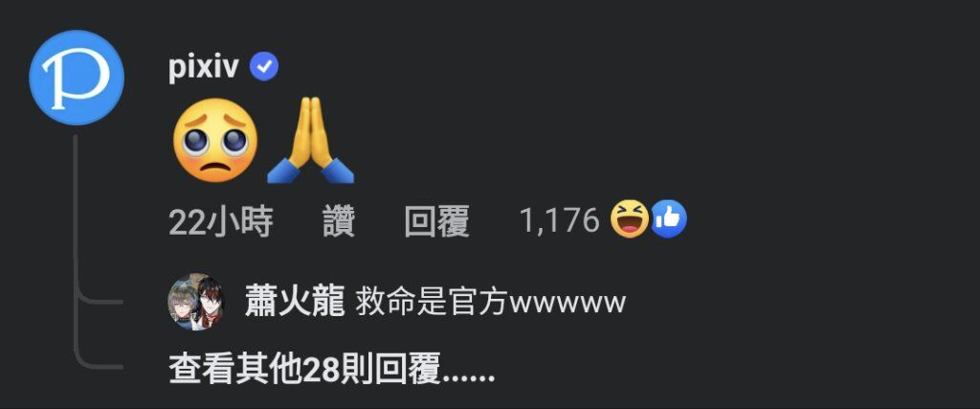Like the comment with 讚
The image size is (980, 409).
pyautogui.click(x=339, y=221)
